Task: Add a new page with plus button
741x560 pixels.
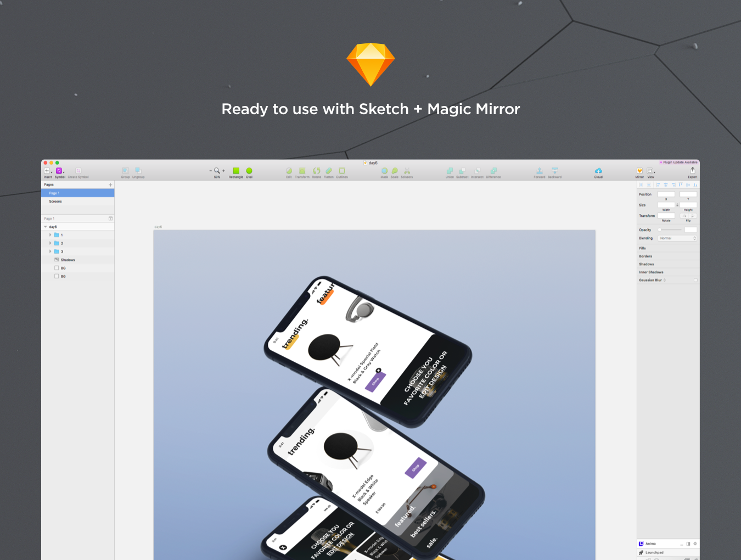Action: click(x=110, y=184)
